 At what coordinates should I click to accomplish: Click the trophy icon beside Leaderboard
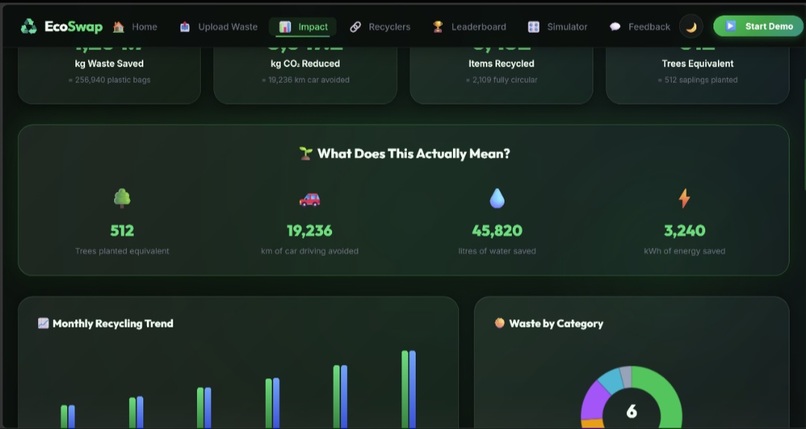[438, 27]
